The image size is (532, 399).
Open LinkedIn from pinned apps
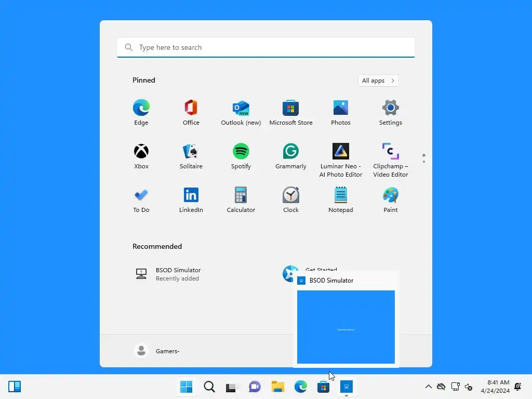pyautogui.click(x=191, y=200)
